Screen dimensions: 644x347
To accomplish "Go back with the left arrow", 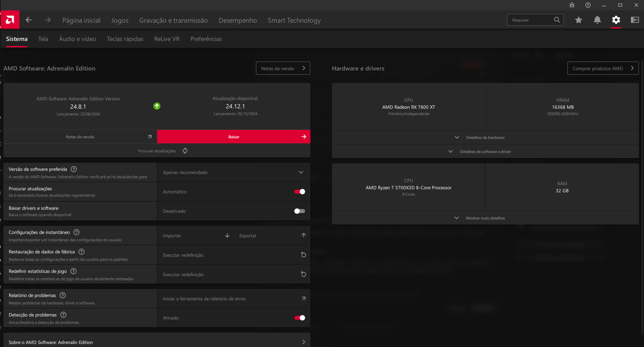I will pyautogui.click(x=29, y=20).
